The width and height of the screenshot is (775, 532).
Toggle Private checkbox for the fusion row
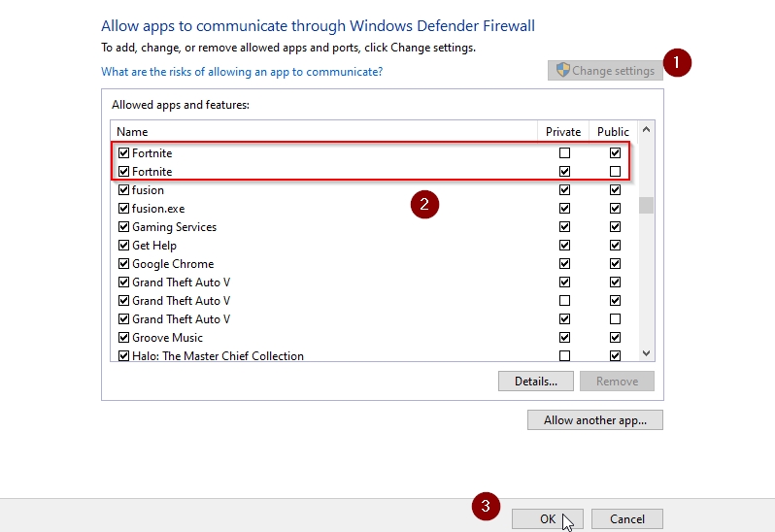tap(564, 190)
